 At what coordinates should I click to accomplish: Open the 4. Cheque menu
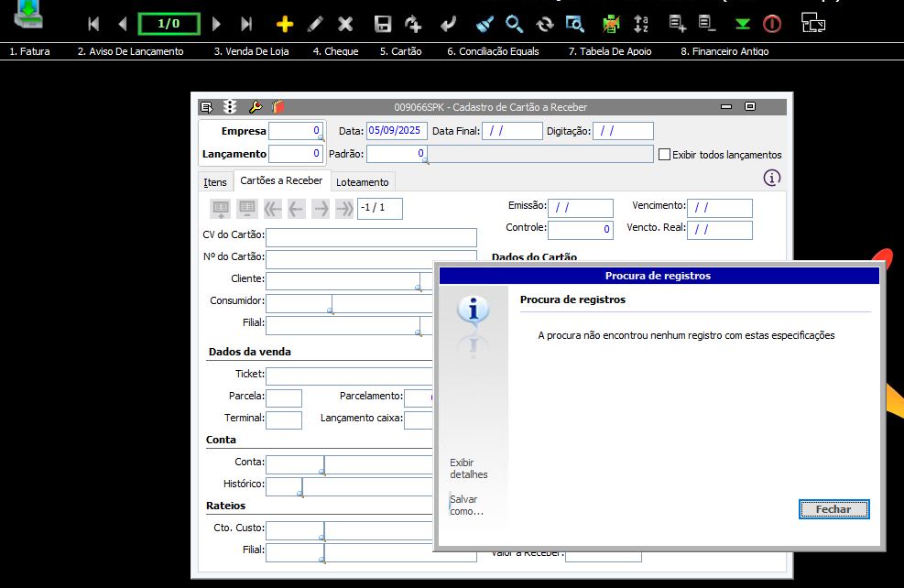click(x=335, y=51)
